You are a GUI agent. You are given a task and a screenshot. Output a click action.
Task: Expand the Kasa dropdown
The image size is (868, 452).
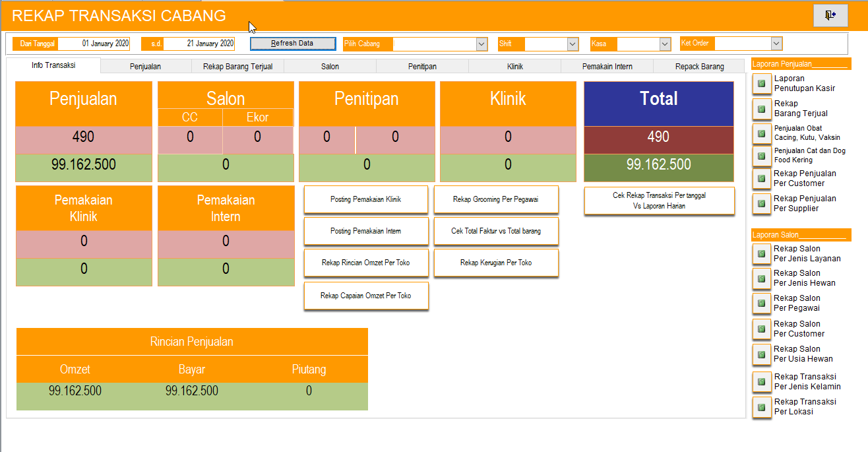click(x=665, y=44)
